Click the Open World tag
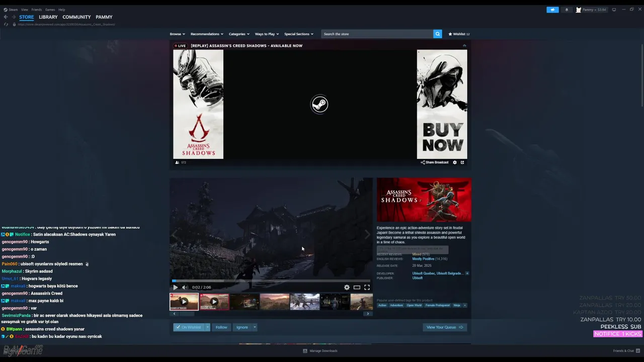 414,305
